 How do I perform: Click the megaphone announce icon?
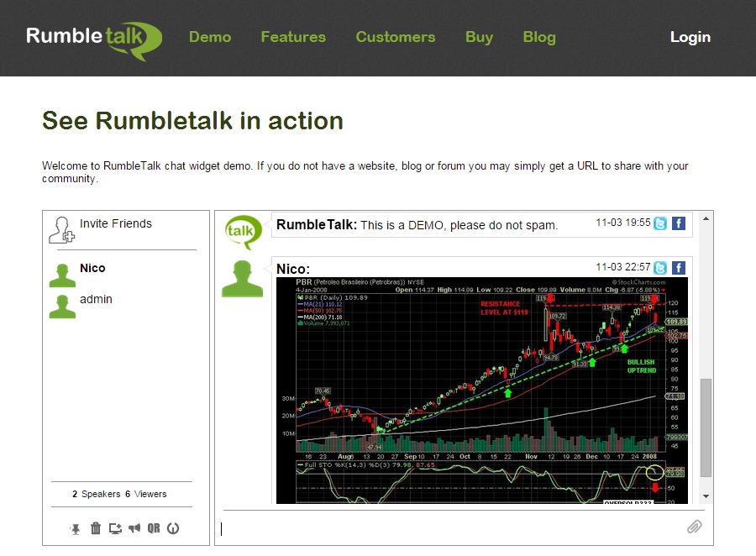(134, 528)
